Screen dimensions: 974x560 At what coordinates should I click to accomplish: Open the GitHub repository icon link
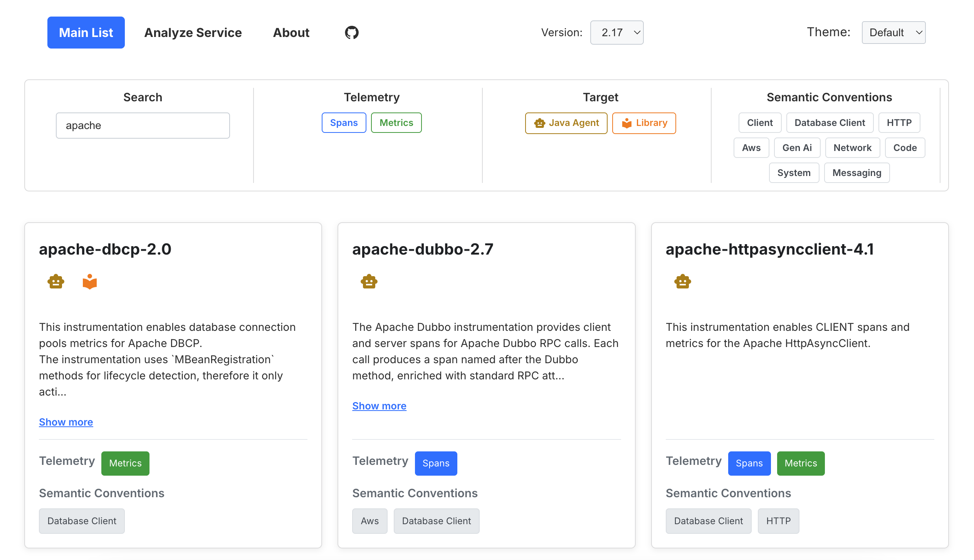pyautogui.click(x=351, y=32)
